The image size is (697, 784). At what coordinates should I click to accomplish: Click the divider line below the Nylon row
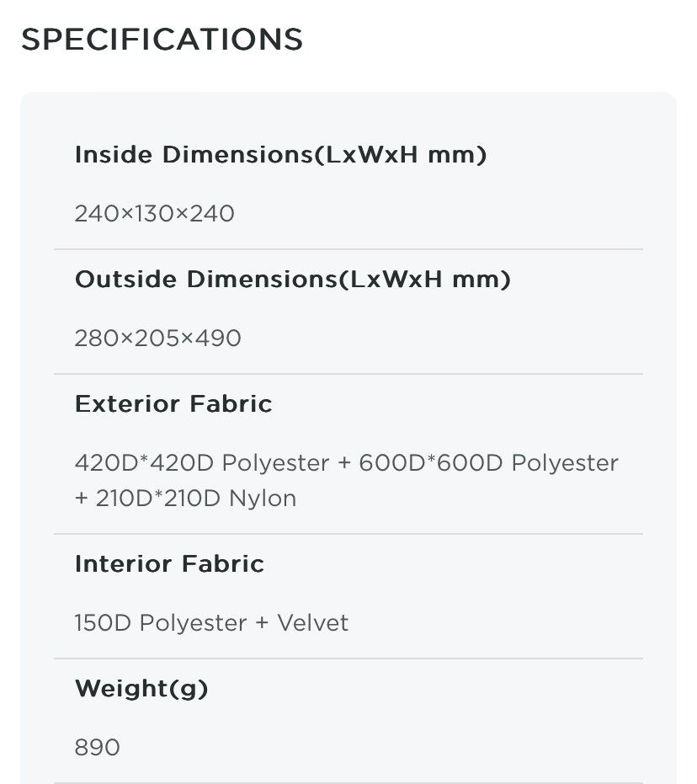[x=348, y=534]
